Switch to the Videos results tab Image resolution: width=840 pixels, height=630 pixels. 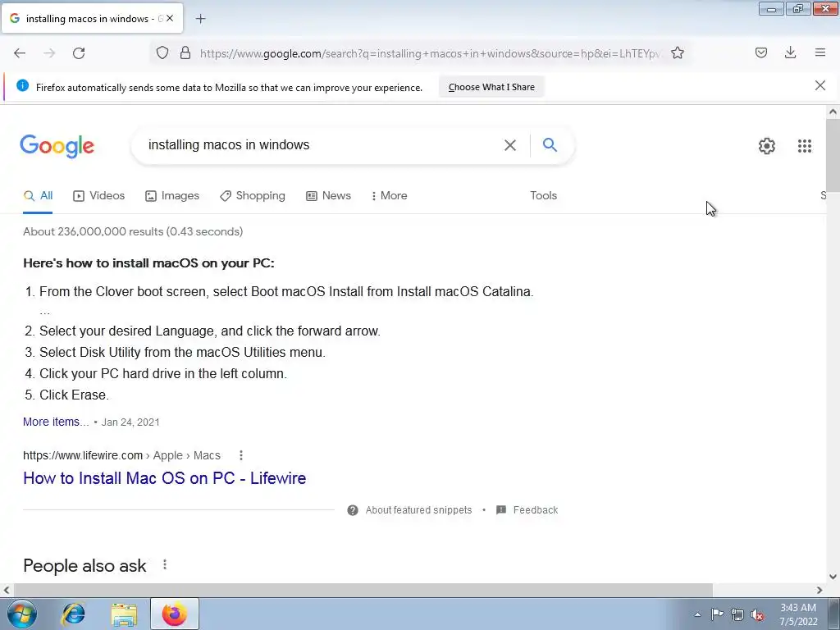pos(98,196)
